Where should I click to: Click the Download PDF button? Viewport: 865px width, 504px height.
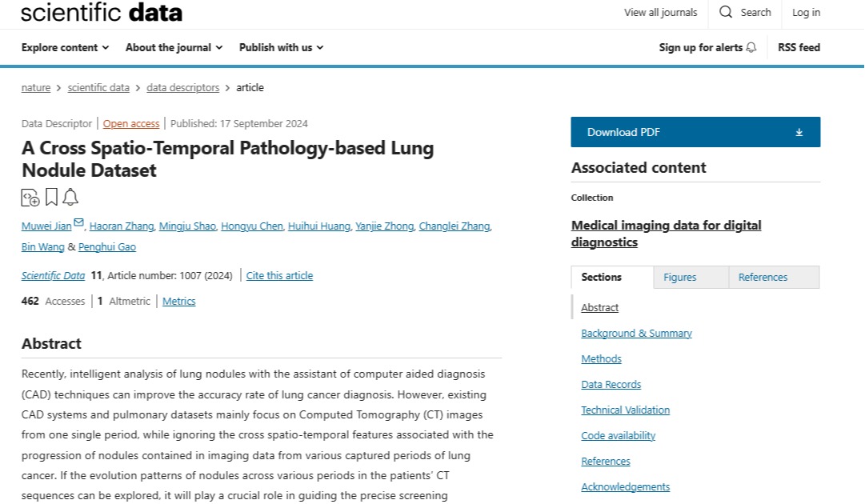click(x=695, y=133)
